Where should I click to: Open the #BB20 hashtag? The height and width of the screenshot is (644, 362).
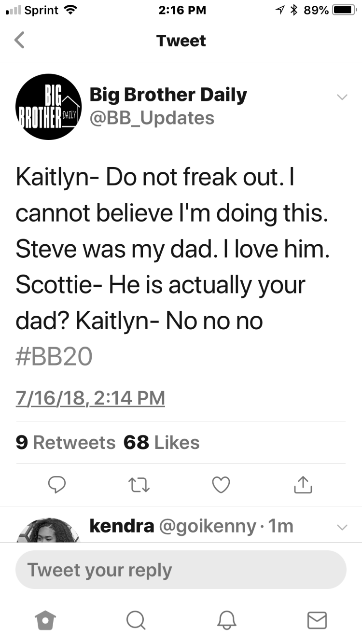tap(54, 358)
